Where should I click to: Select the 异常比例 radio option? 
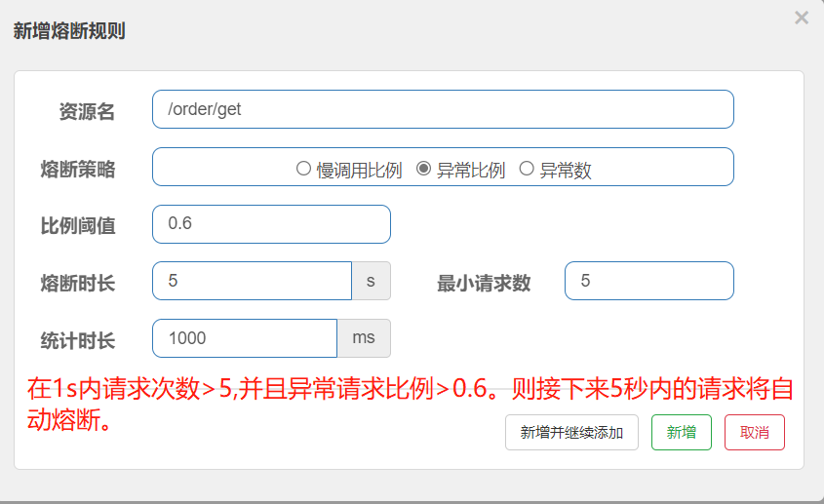pos(423,169)
